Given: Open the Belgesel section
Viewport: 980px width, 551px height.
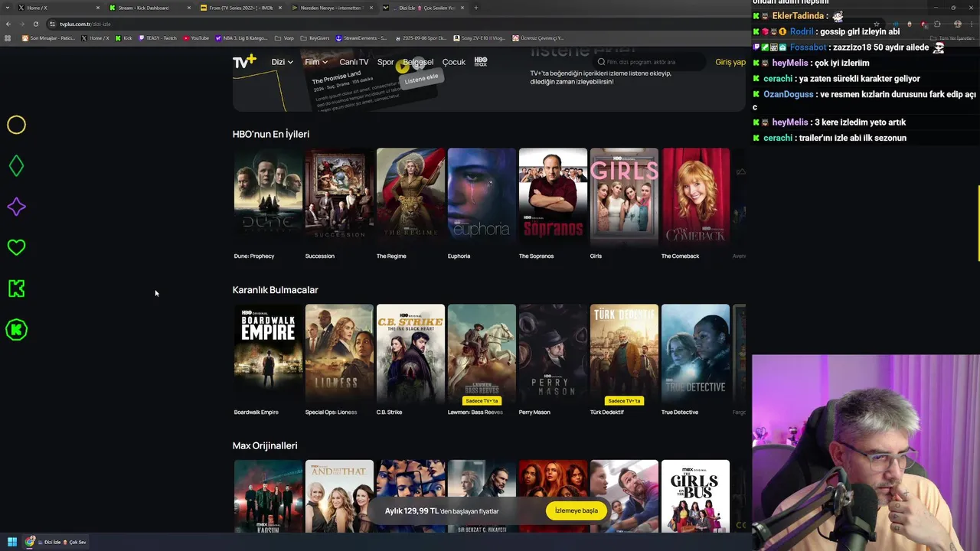Looking at the screenshot, I should click(418, 62).
